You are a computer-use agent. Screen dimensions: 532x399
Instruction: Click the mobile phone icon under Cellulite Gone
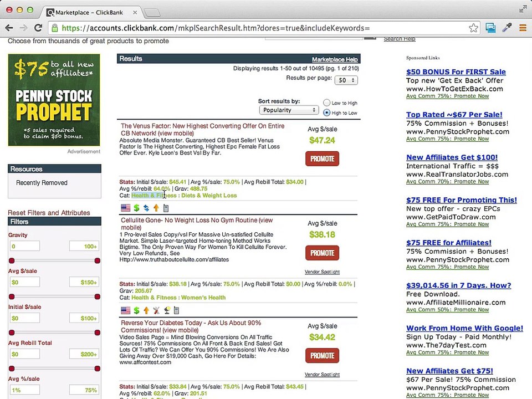[x=176, y=310]
